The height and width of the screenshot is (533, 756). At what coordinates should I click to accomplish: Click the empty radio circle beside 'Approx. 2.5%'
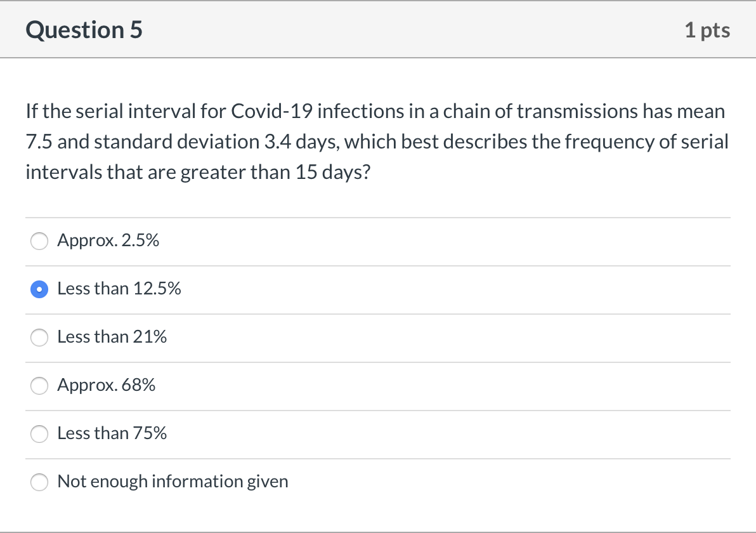39,241
